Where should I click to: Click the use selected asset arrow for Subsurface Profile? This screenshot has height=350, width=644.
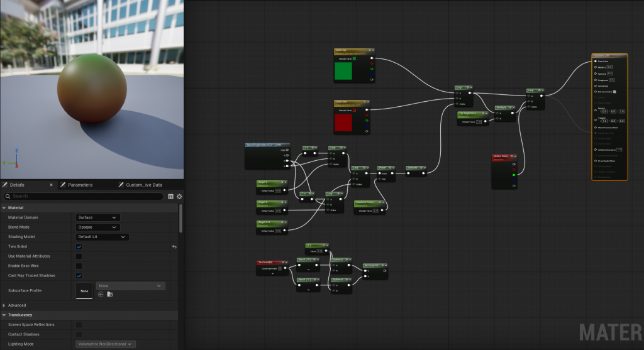pyautogui.click(x=100, y=294)
